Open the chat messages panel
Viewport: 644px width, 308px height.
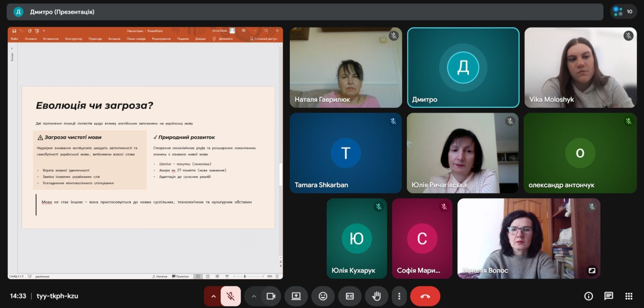(609, 296)
